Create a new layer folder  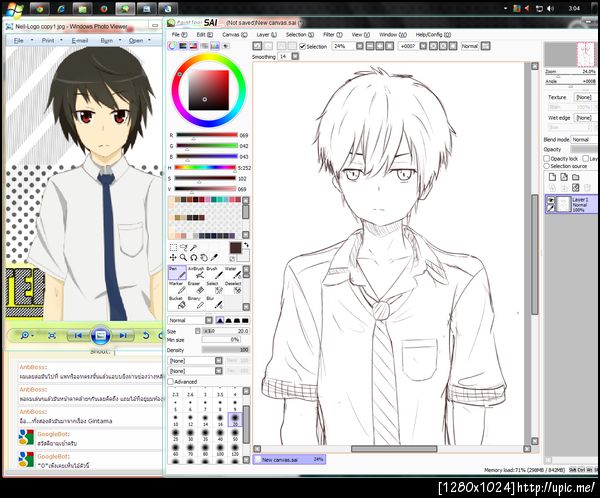(576, 177)
